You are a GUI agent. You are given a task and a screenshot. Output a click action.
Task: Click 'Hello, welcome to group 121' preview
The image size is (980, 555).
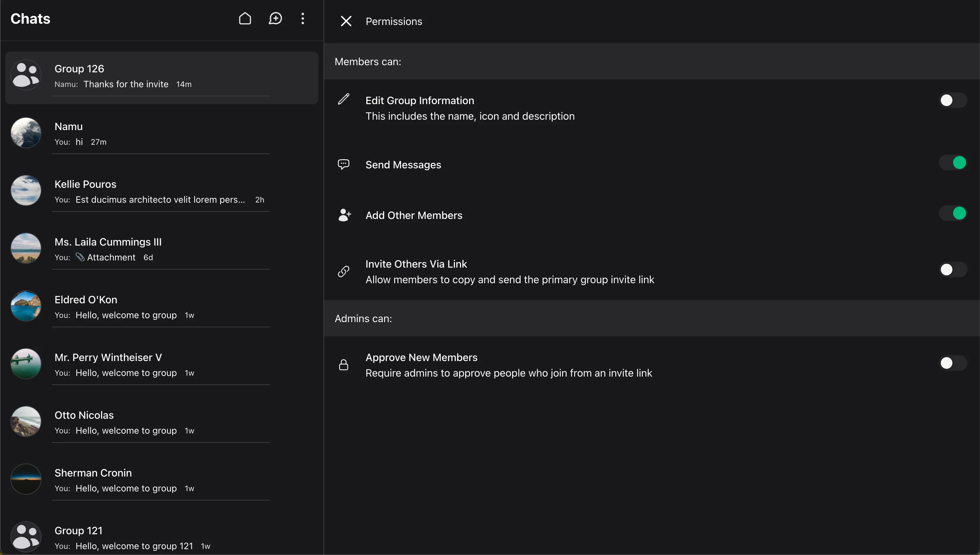(x=134, y=546)
